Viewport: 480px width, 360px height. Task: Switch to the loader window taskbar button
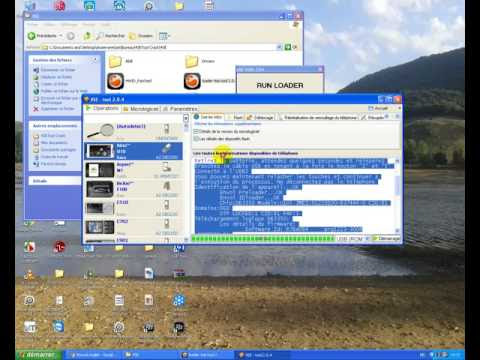tap(207, 355)
